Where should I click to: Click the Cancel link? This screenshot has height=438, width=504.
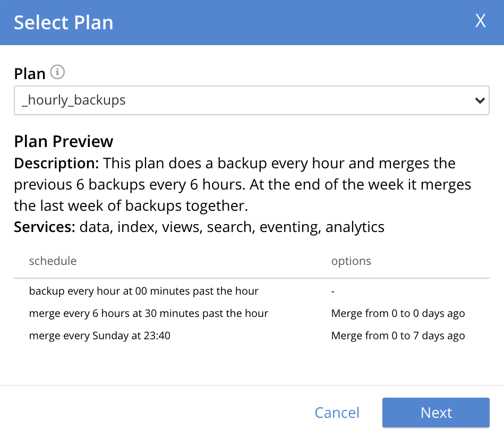[337, 413]
